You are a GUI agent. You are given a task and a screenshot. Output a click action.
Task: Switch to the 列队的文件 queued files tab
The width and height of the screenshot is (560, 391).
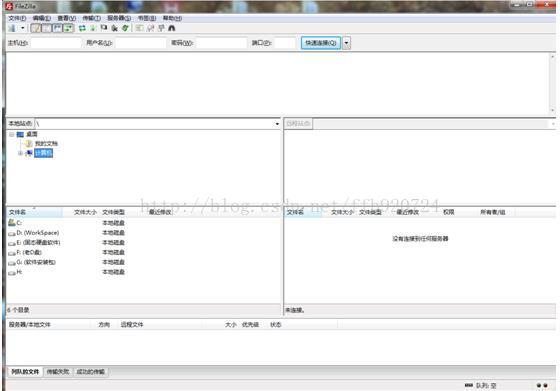tap(25, 372)
